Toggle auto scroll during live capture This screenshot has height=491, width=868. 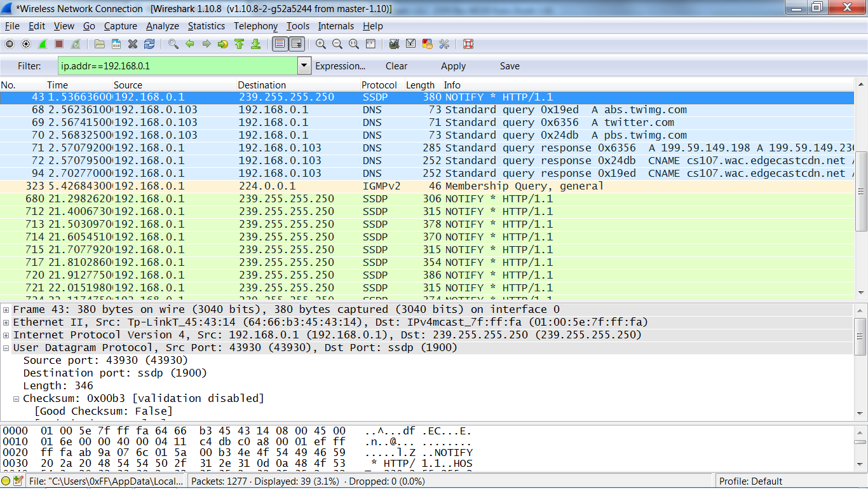click(296, 44)
